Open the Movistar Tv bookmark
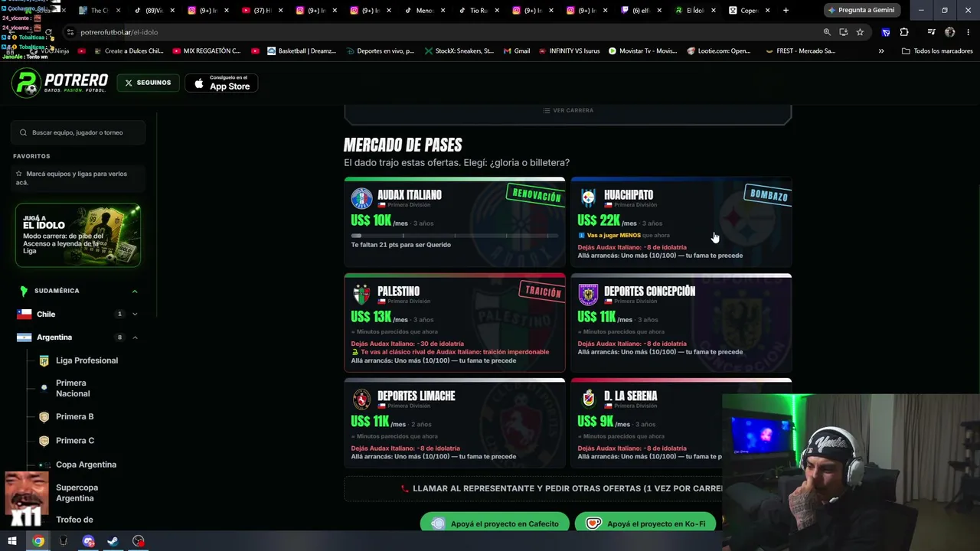The width and height of the screenshot is (980, 551). [x=642, y=51]
